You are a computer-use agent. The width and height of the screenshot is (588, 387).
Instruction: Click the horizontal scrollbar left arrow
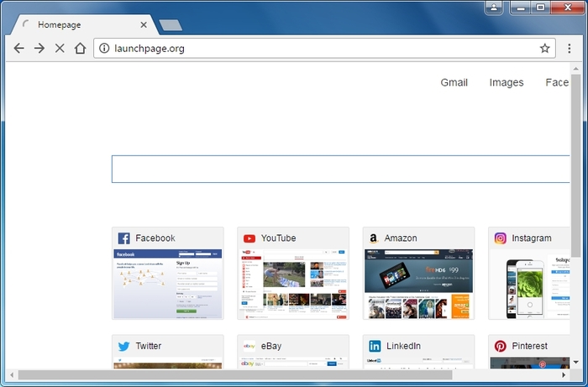pyautogui.click(x=12, y=374)
